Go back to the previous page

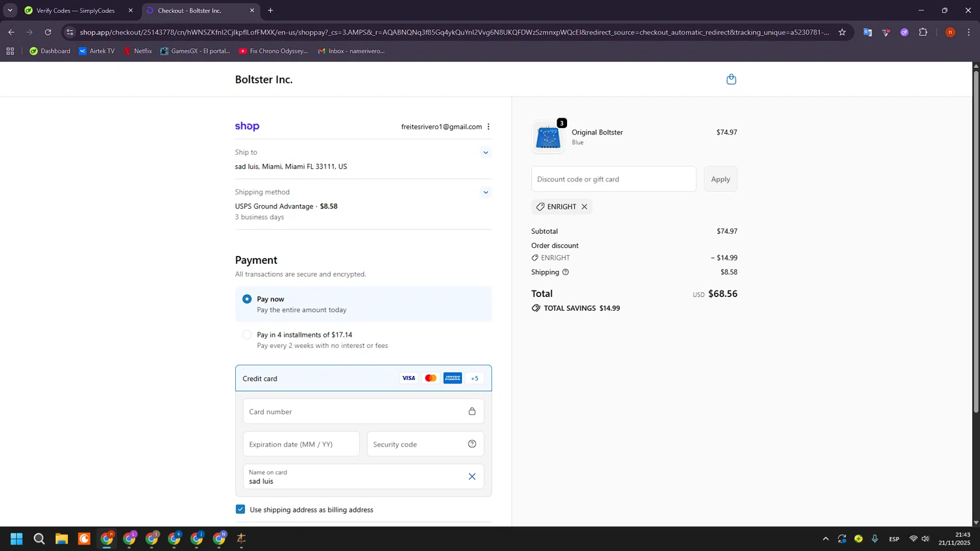(11, 32)
